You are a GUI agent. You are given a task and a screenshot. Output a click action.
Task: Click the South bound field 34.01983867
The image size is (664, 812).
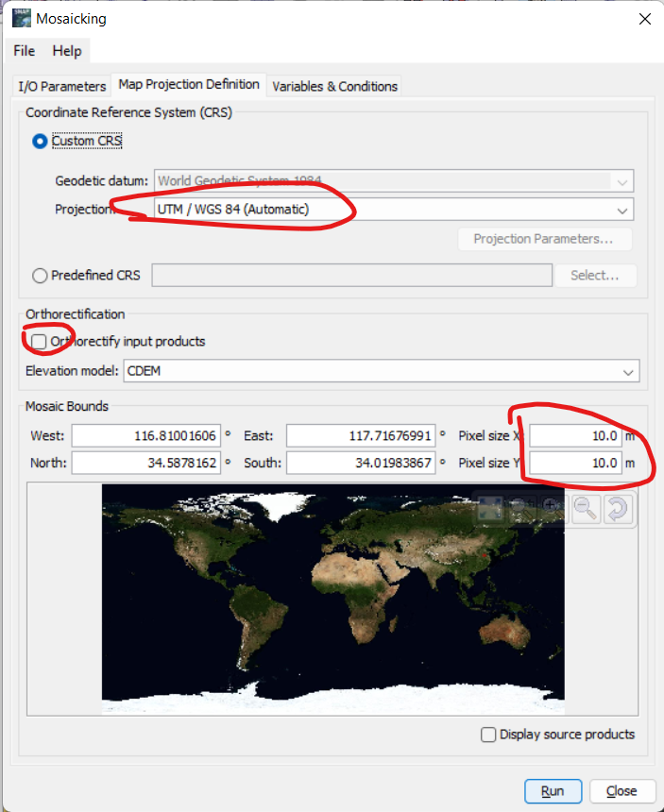pyautogui.click(x=361, y=463)
